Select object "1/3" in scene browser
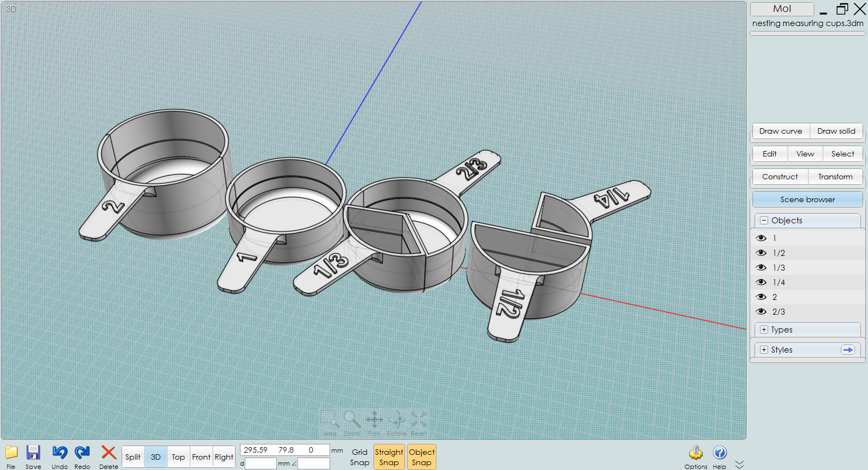This screenshot has width=868, height=470. pos(779,267)
